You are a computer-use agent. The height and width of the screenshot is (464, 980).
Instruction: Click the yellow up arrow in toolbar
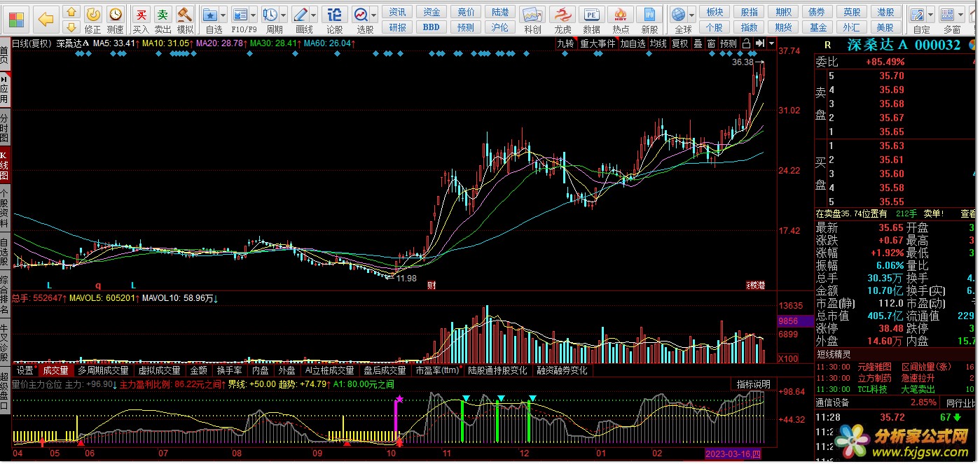coord(71,12)
